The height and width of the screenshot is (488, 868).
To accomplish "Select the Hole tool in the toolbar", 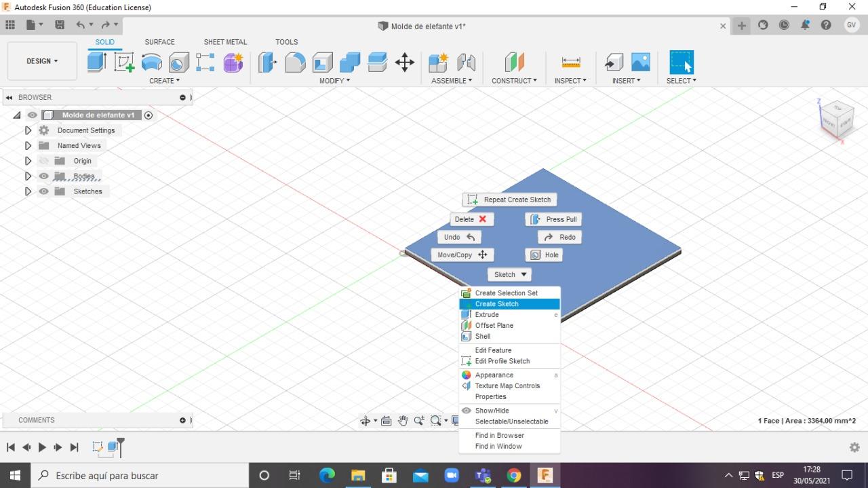I will click(x=179, y=62).
